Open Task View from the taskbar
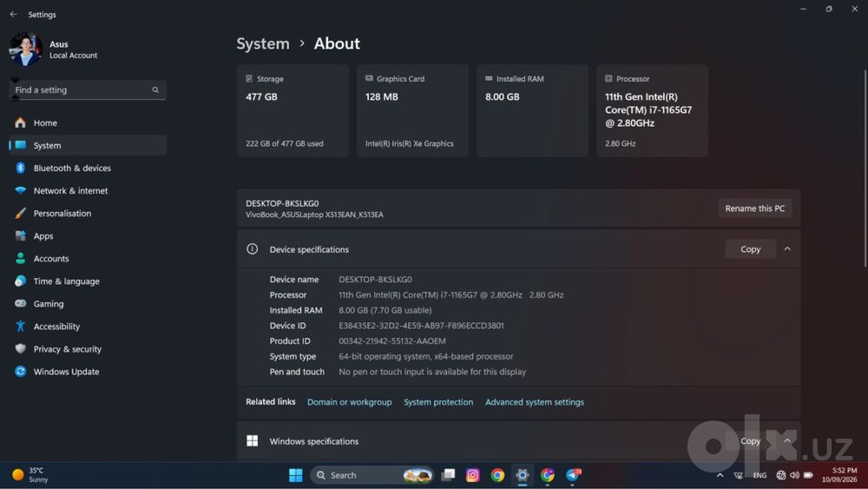 pyautogui.click(x=449, y=475)
